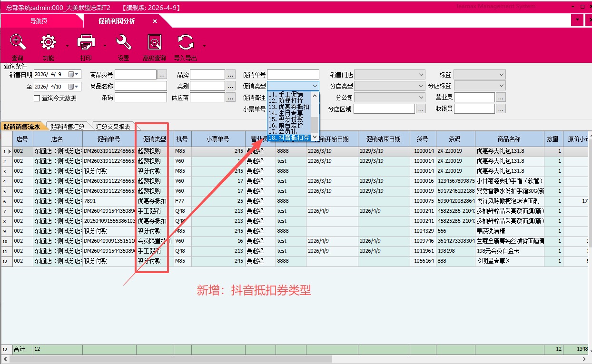Click the 促销单号 input field
The image size is (592, 364).
pos(293,75)
